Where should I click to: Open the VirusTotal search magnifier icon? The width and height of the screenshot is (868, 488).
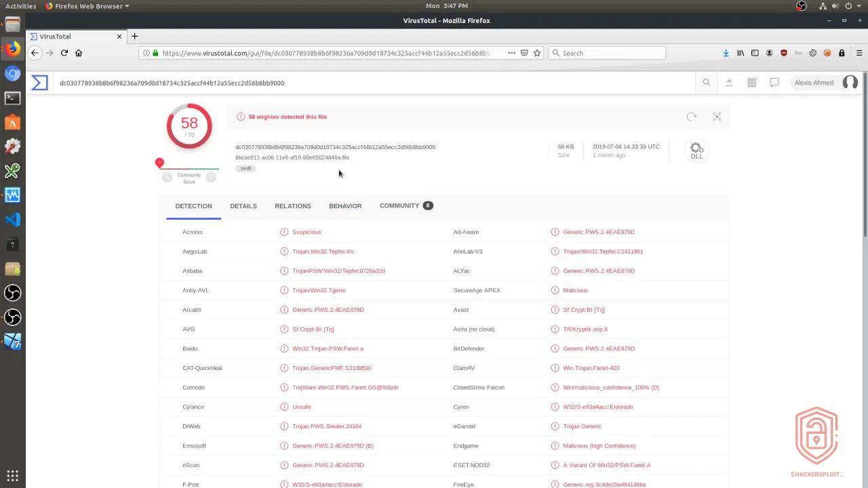(x=706, y=82)
